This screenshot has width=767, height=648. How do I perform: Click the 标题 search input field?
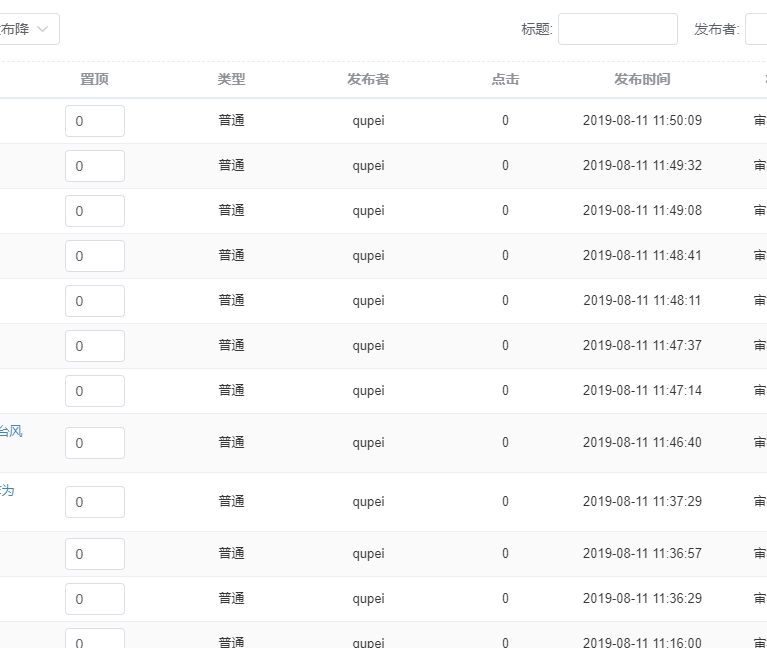click(617, 29)
